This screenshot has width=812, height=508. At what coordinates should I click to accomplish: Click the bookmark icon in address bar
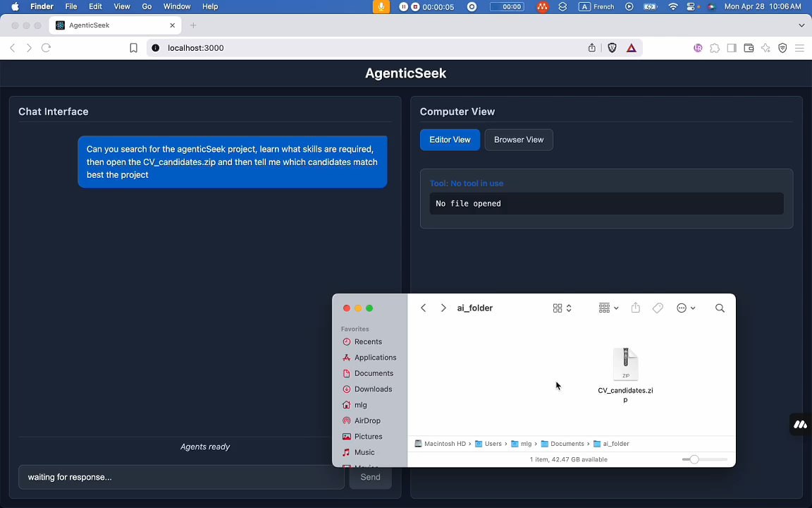point(133,48)
